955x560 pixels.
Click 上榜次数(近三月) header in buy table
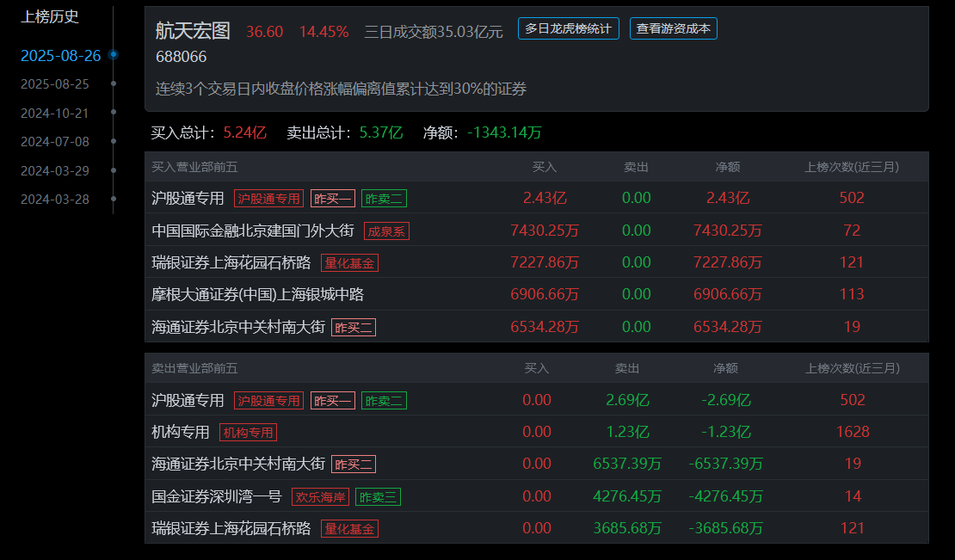(852, 167)
